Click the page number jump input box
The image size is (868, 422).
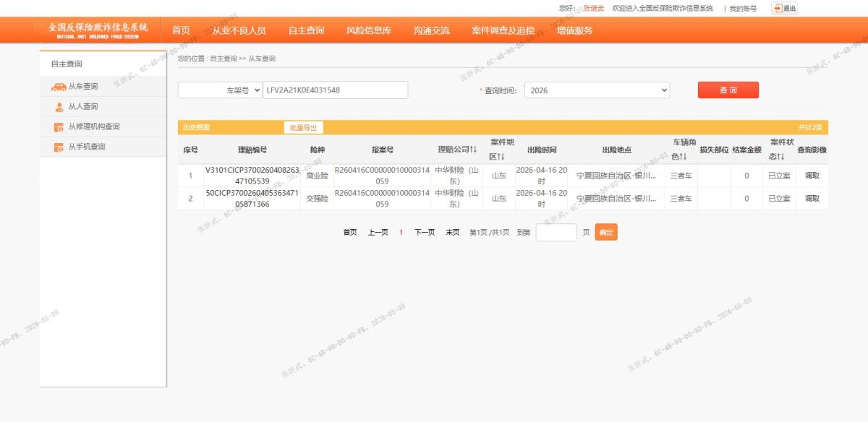coord(556,233)
